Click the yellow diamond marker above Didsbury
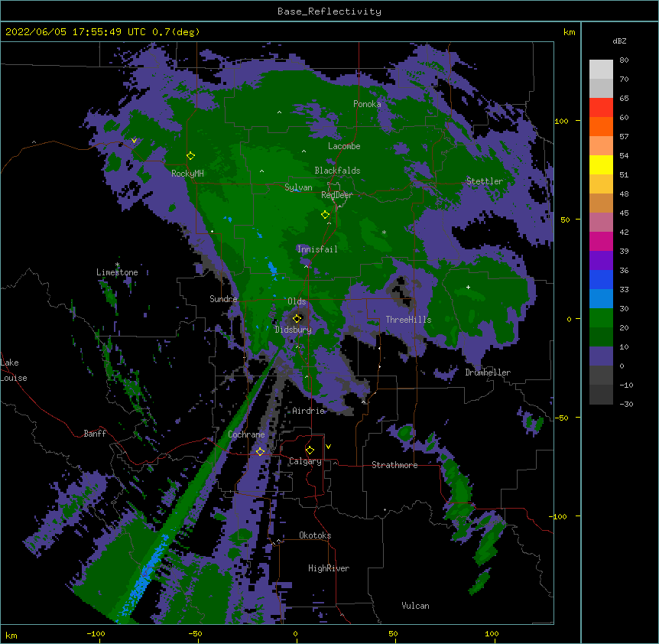659x644 pixels. pyautogui.click(x=297, y=318)
